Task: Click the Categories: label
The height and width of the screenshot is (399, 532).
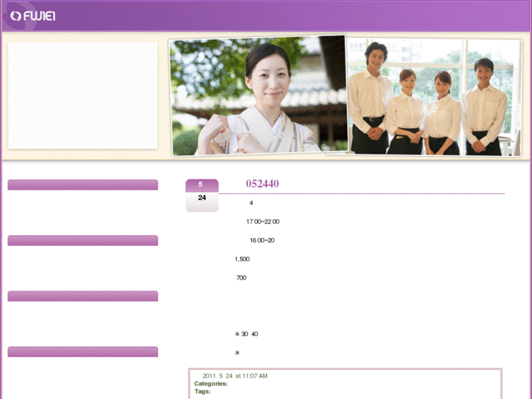Action: [x=211, y=384]
